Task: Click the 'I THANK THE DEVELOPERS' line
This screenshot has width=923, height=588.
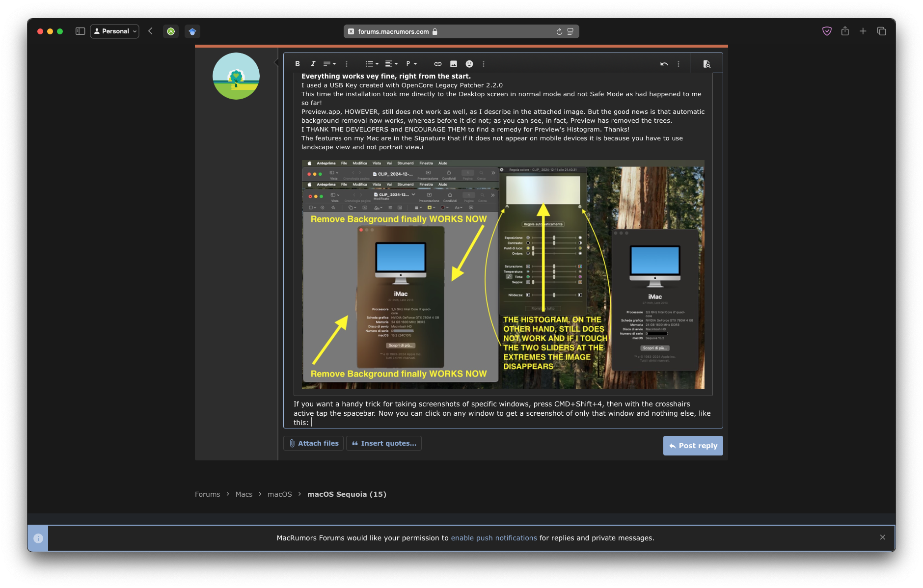Action: click(465, 130)
